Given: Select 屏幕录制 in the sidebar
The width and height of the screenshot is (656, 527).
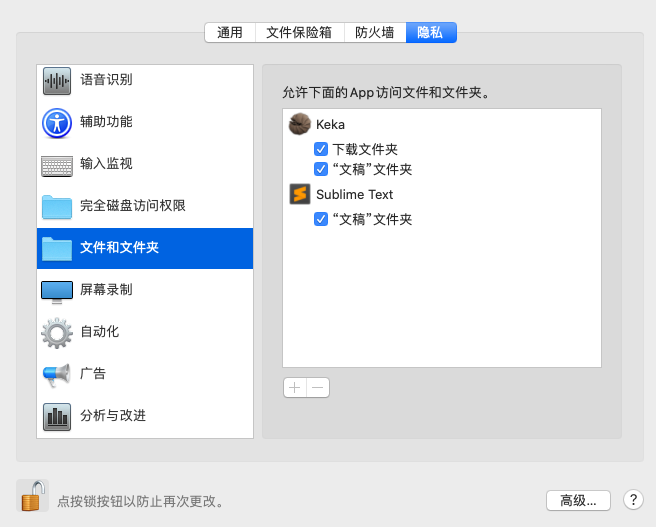Looking at the screenshot, I should click(x=106, y=289).
